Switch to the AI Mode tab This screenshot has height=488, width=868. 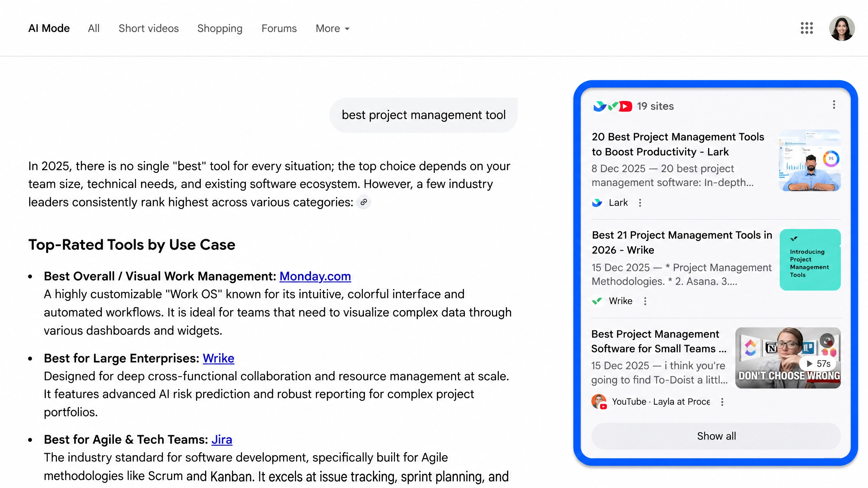point(49,28)
